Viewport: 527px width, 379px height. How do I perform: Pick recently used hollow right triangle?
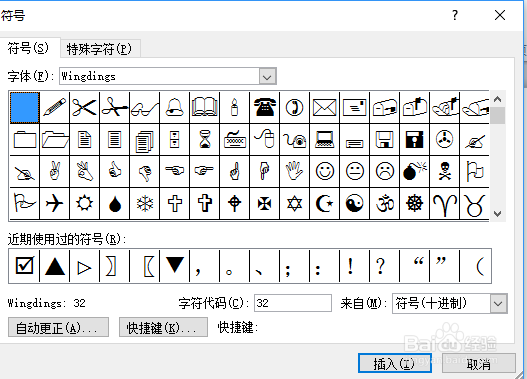coord(85,266)
